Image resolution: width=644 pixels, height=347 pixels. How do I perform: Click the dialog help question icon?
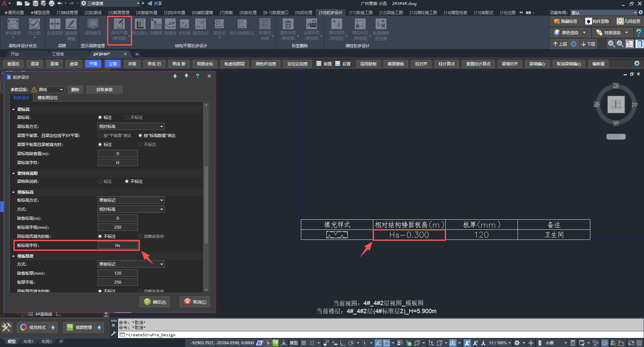[198, 76]
